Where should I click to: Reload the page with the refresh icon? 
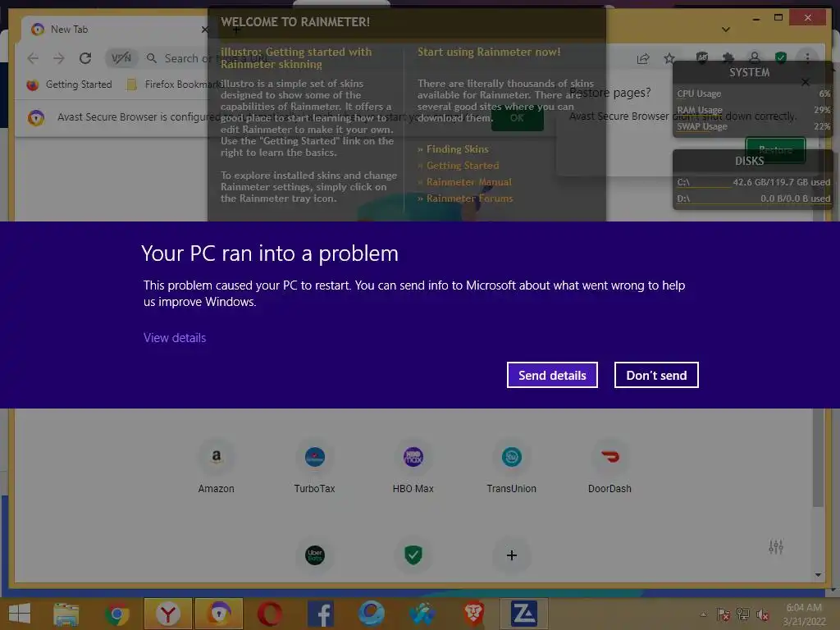[85, 58]
